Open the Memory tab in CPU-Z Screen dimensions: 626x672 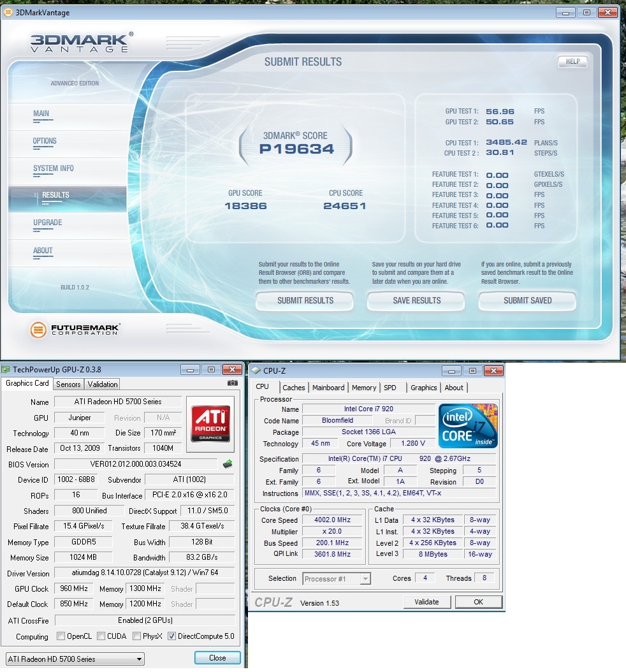364,388
